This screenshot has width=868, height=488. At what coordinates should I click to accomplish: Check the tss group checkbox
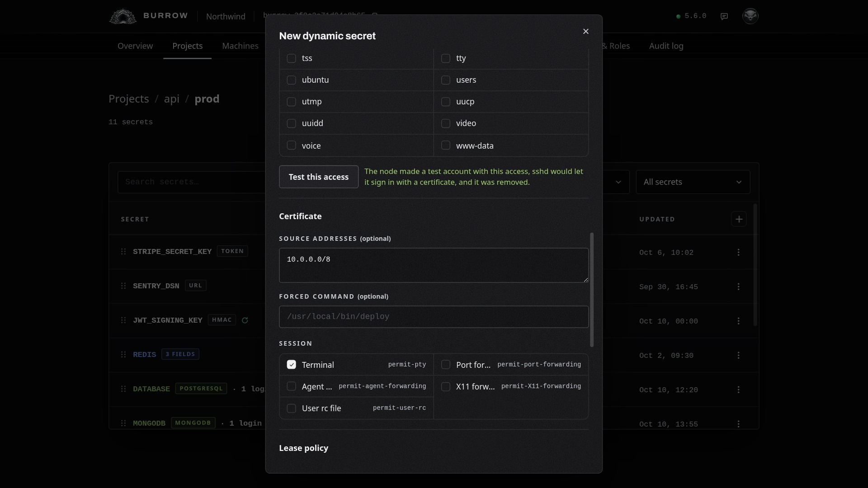[x=292, y=58]
